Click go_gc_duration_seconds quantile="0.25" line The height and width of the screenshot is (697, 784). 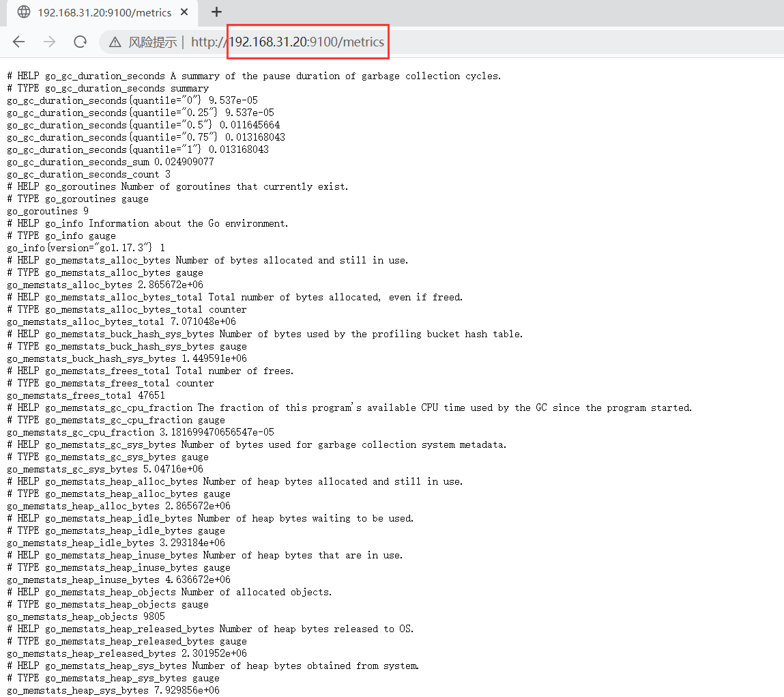point(141,113)
